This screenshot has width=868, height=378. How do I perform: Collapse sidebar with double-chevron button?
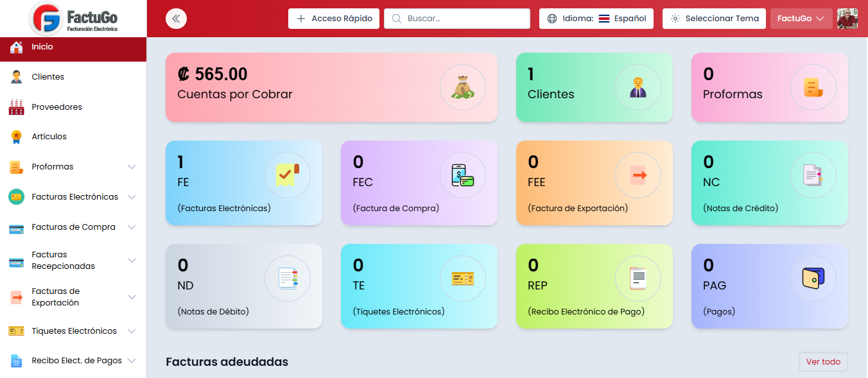point(176,19)
